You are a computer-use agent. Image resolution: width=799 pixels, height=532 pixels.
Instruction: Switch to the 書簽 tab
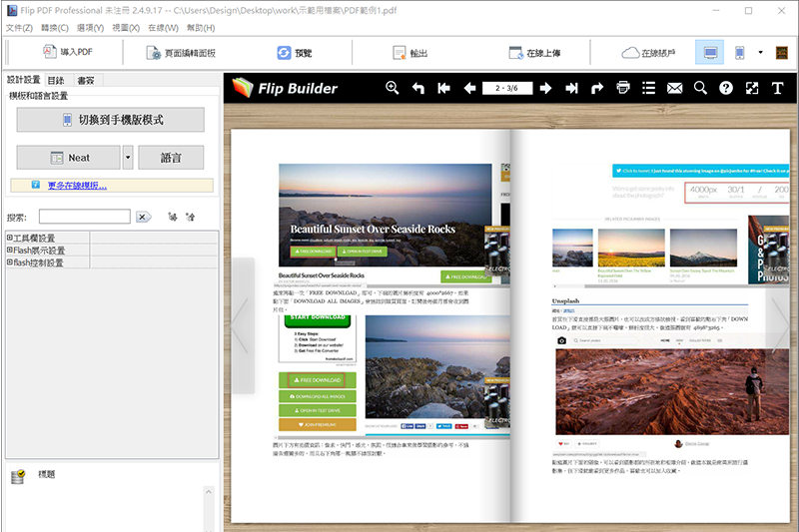click(86, 81)
